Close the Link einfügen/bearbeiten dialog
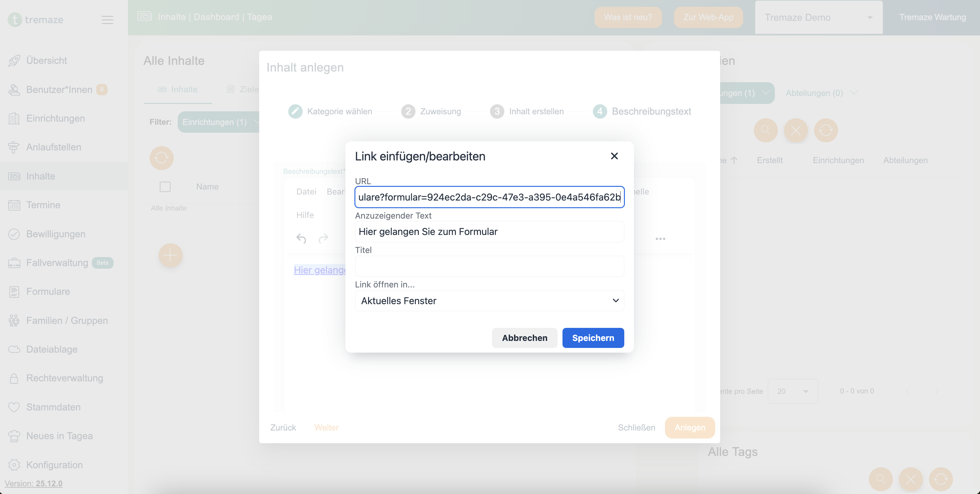The width and height of the screenshot is (980, 494). coord(614,156)
